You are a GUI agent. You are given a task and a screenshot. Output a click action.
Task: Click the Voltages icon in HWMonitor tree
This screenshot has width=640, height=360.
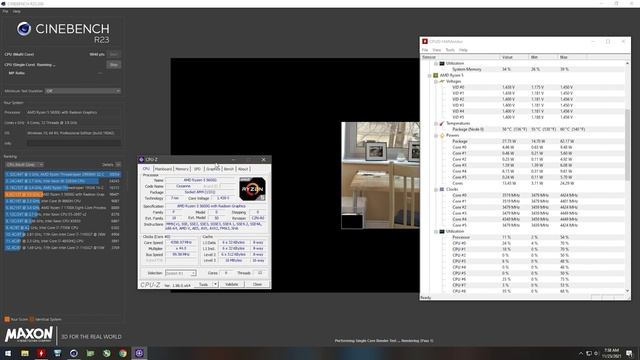pos(442,81)
